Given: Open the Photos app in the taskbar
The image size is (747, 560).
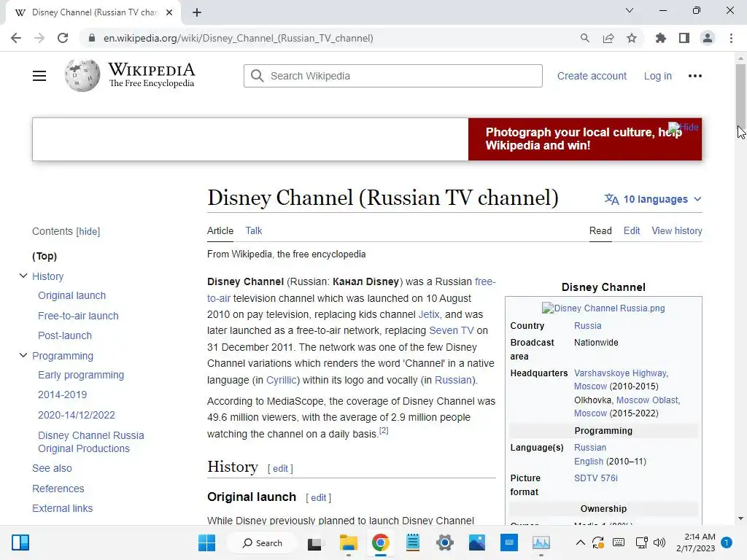Looking at the screenshot, I should pos(477,542).
